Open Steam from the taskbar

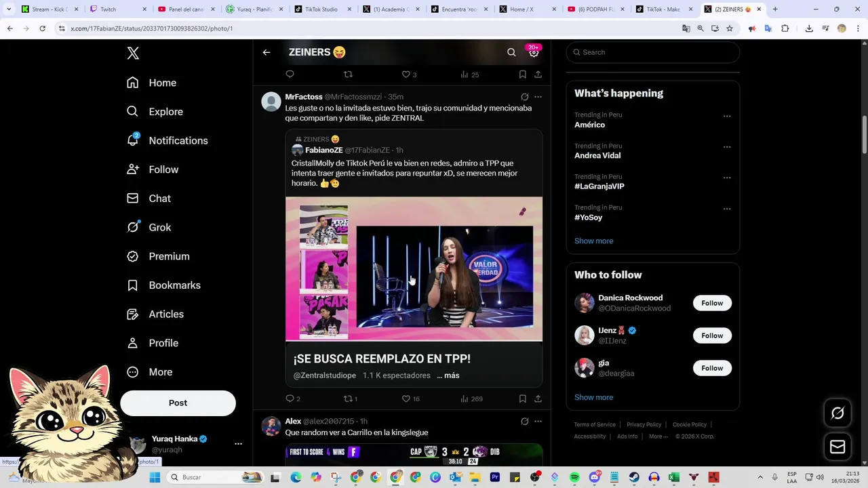[x=634, y=477]
